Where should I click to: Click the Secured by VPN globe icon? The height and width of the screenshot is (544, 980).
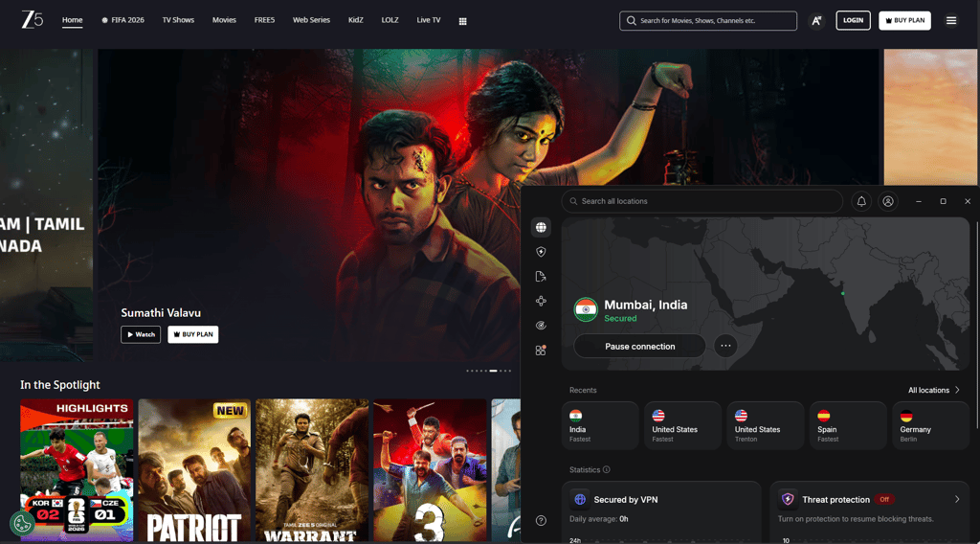coord(580,499)
